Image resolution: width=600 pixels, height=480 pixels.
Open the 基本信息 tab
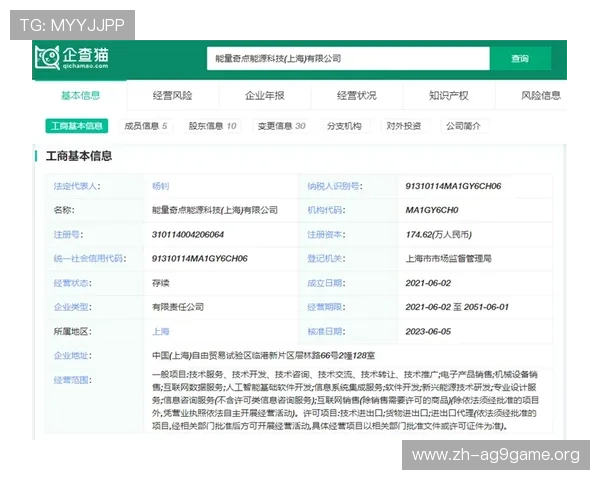pyautogui.click(x=80, y=95)
